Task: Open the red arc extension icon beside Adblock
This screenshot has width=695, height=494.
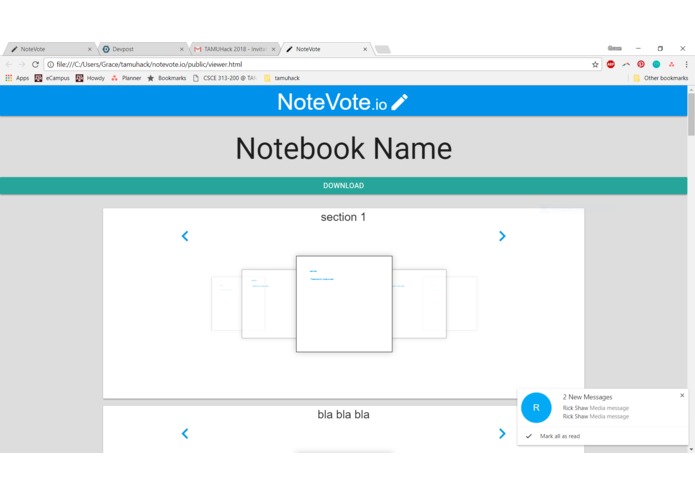Action: coord(626,64)
